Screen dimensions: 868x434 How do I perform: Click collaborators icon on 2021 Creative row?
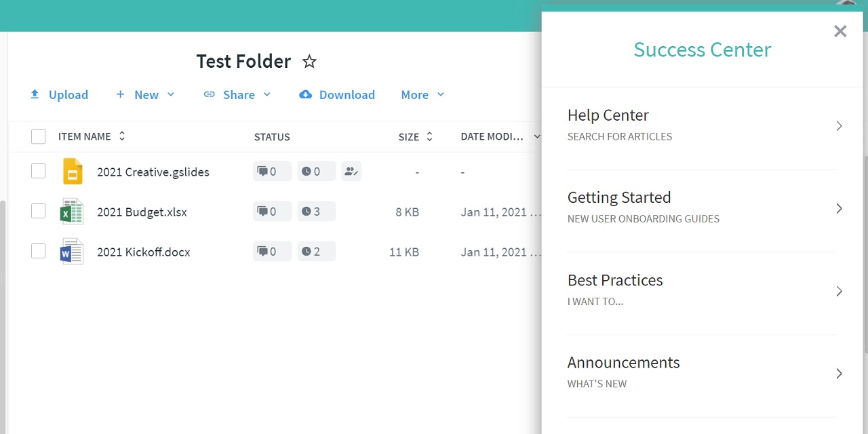tap(351, 172)
